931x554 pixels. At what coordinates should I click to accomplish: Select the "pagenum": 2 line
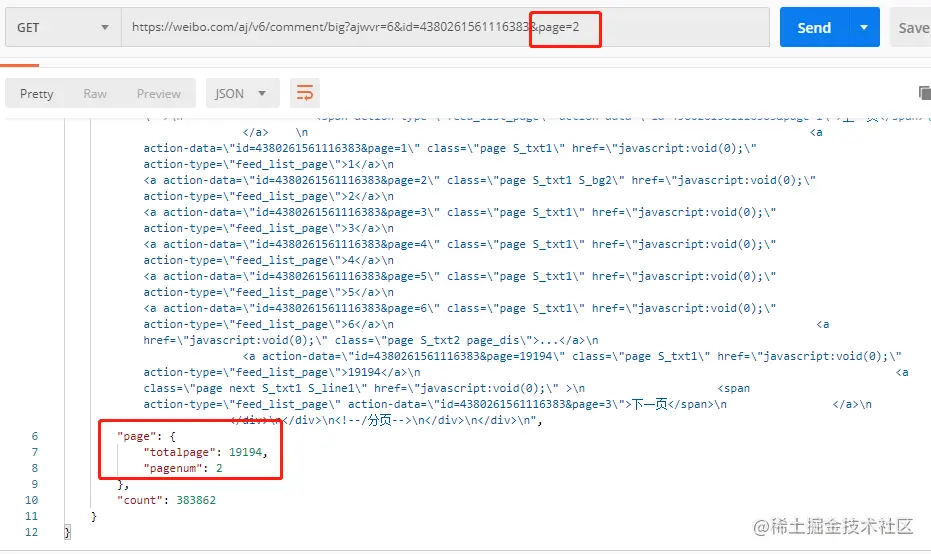tap(183, 468)
